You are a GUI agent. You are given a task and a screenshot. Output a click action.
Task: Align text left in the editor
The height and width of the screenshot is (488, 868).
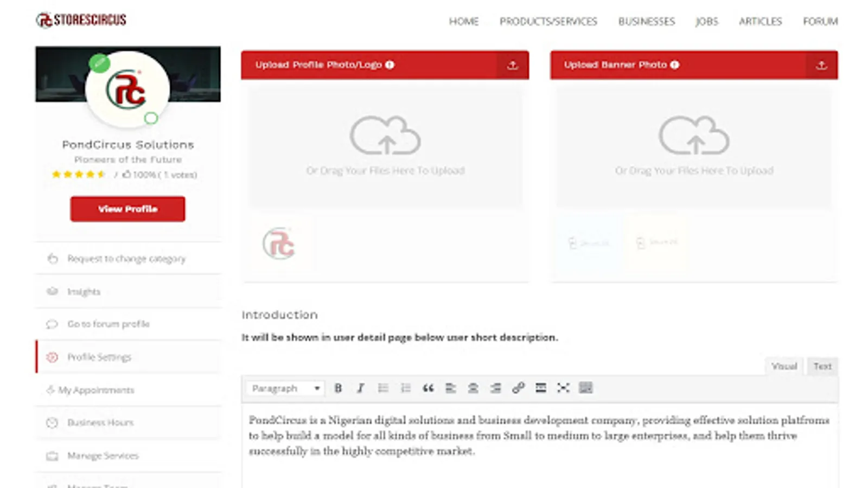pyautogui.click(x=450, y=388)
